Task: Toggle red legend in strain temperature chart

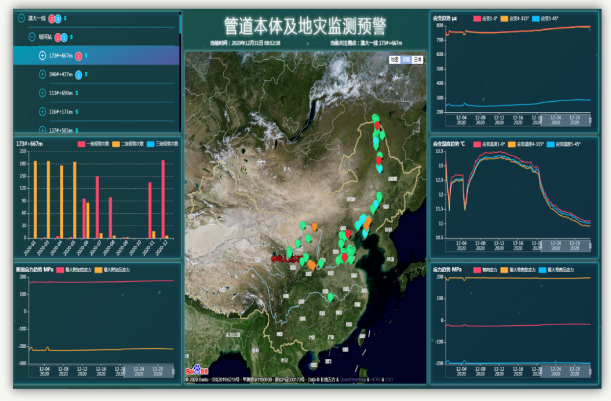Action: click(489, 144)
